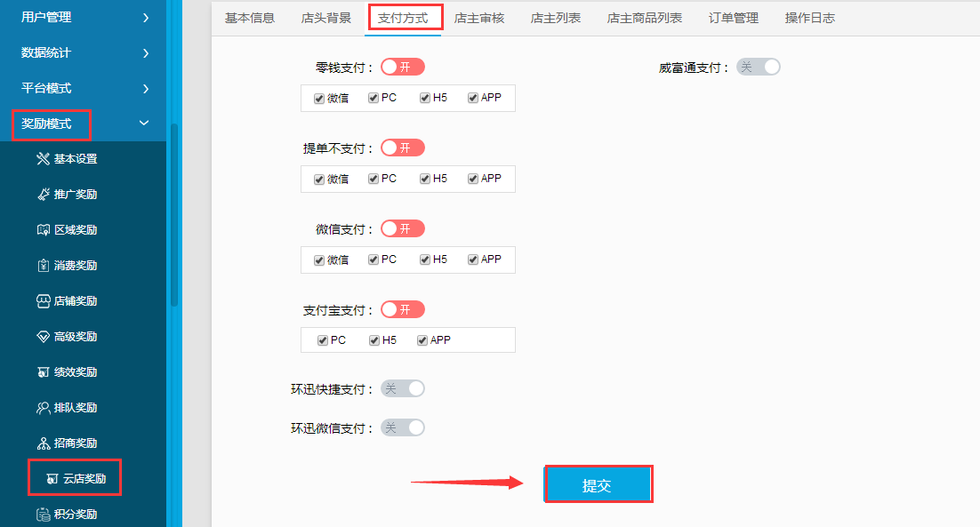Select the 高级奖励 diamond icon

(43, 337)
